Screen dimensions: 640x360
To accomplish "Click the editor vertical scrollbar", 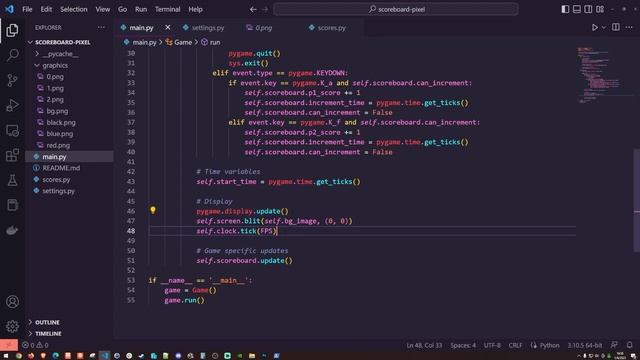I will pos(637,201).
